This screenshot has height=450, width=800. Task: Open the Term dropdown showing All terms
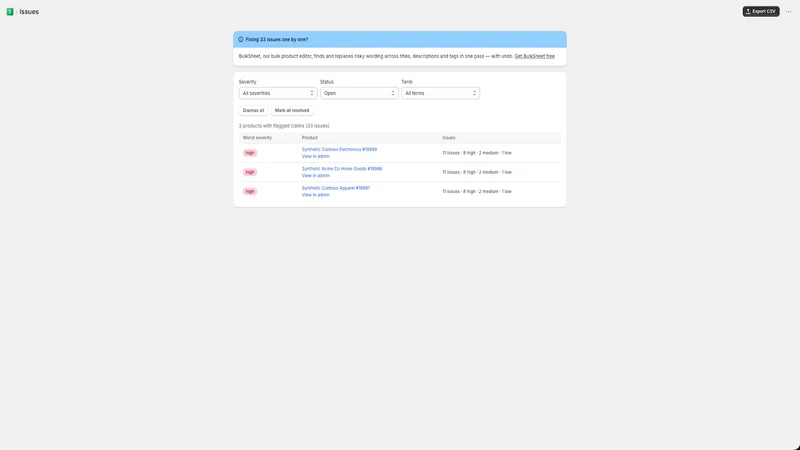coord(440,93)
